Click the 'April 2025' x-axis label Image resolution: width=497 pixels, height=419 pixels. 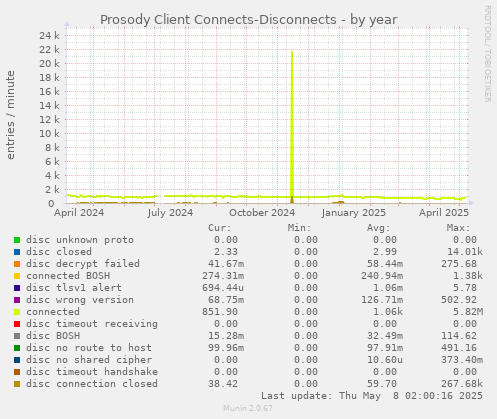(444, 213)
